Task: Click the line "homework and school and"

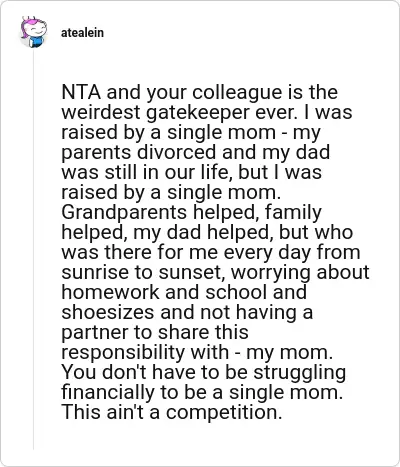Action: (x=184, y=292)
